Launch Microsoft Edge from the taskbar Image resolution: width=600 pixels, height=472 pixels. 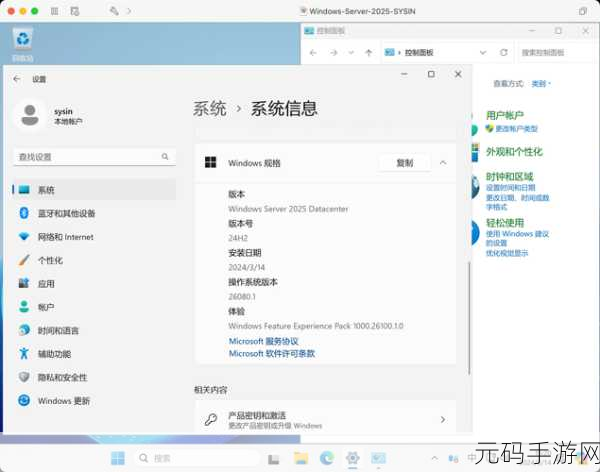click(326, 458)
